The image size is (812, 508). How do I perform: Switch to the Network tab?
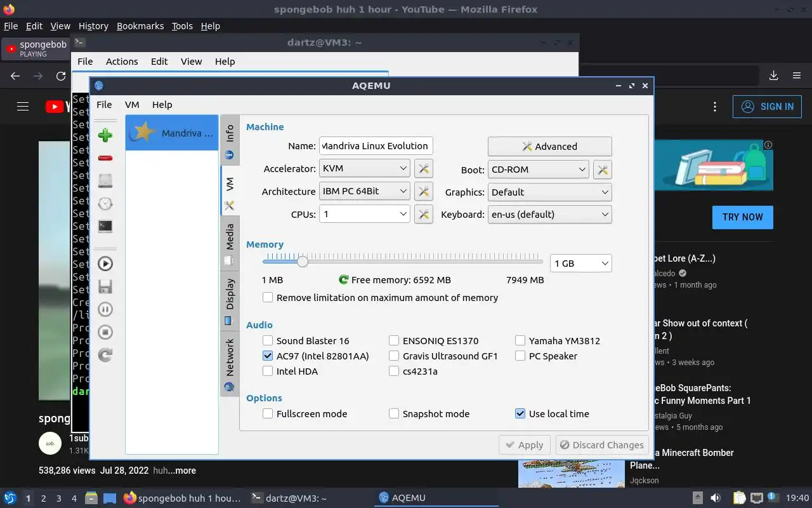click(x=230, y=364)
